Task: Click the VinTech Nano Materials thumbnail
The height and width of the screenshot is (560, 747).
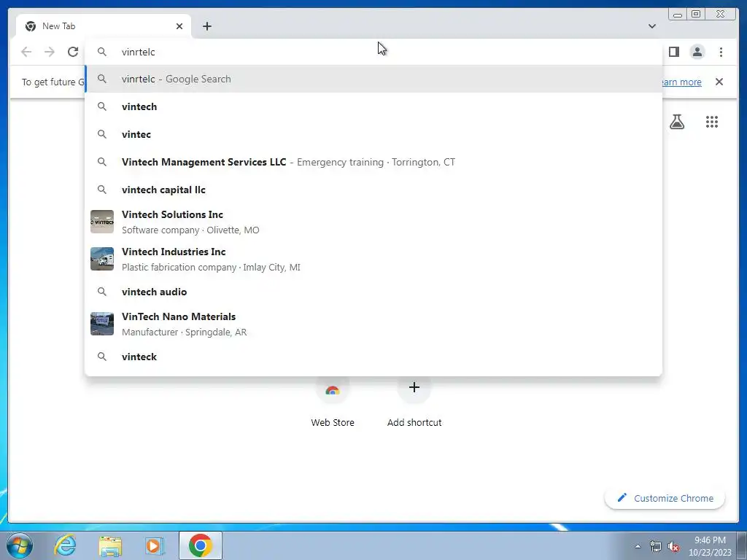Action: 102,324
